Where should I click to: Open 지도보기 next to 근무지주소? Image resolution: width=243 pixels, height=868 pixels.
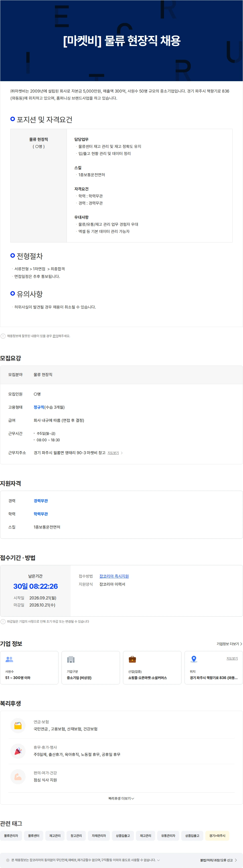[x=115, y=453]
